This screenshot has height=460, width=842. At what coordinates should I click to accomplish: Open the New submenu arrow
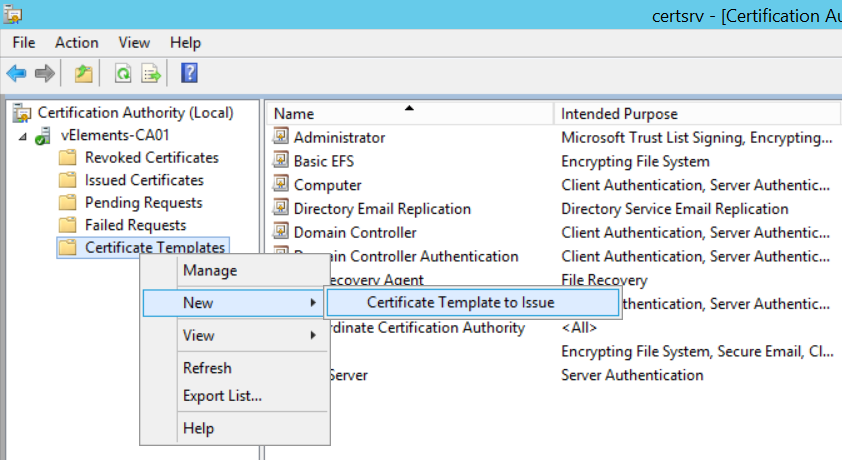(x=313, y=303)
